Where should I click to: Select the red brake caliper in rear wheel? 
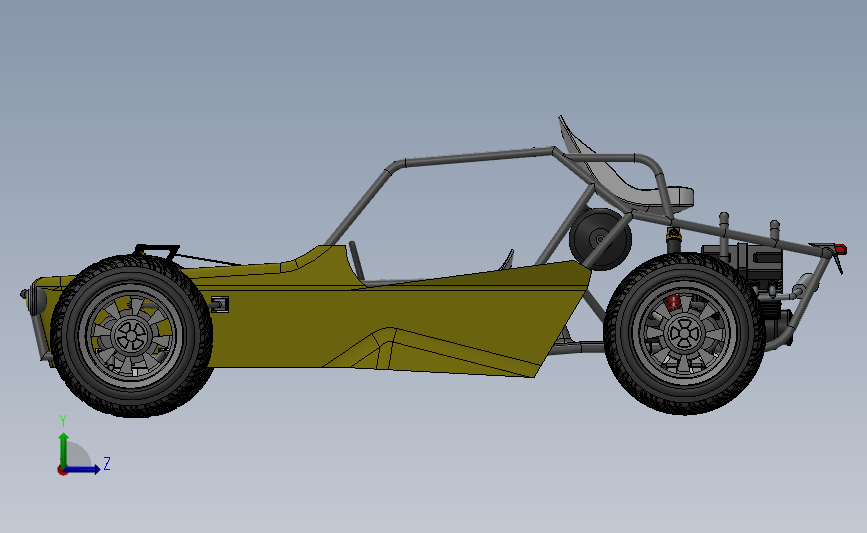click(x=673, y=302)
